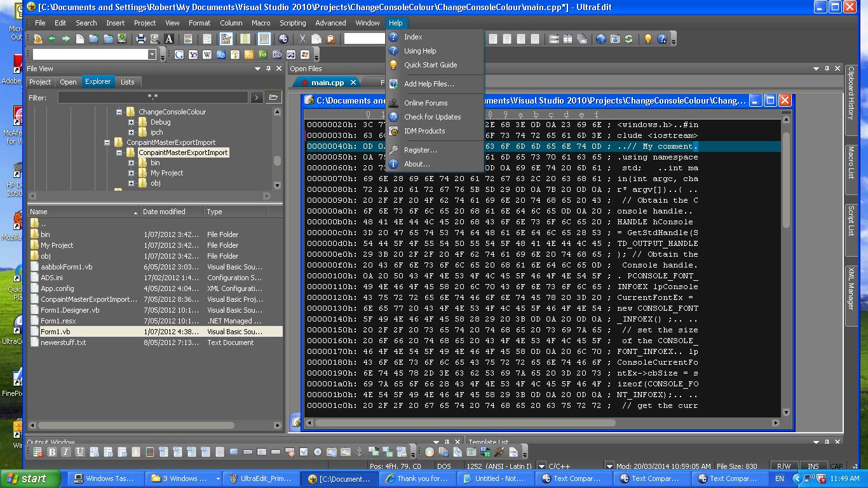The image size is (868, 488).
Task: Toggle INS insert mode in status bar
Action: [x=813, y=466]
